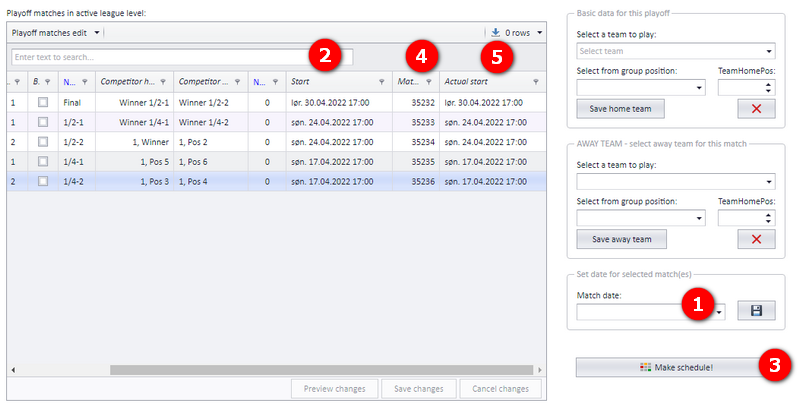Select match number cell 35236
800x410 pixels.
pyautogui.click(x=416, y=181)
